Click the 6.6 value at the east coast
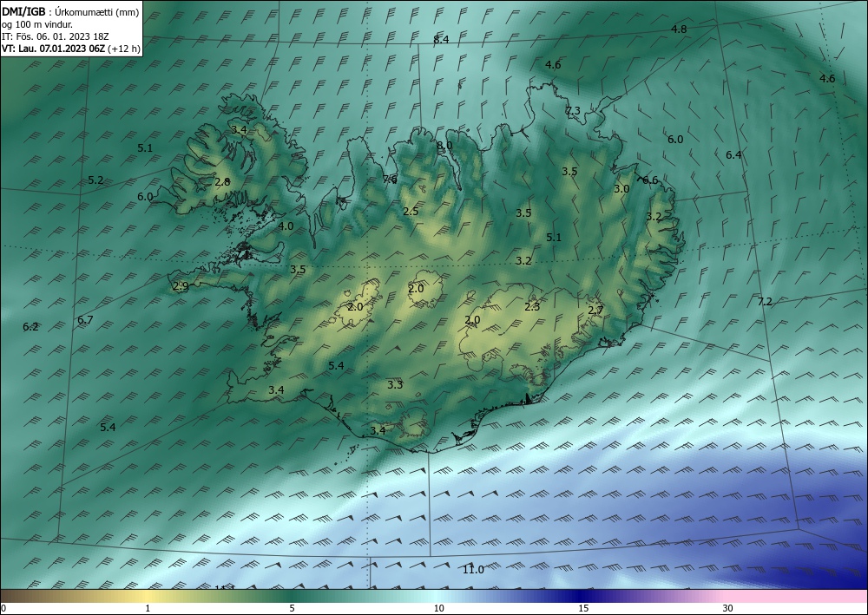The image size is (868, 615). (x=650, y=180)
